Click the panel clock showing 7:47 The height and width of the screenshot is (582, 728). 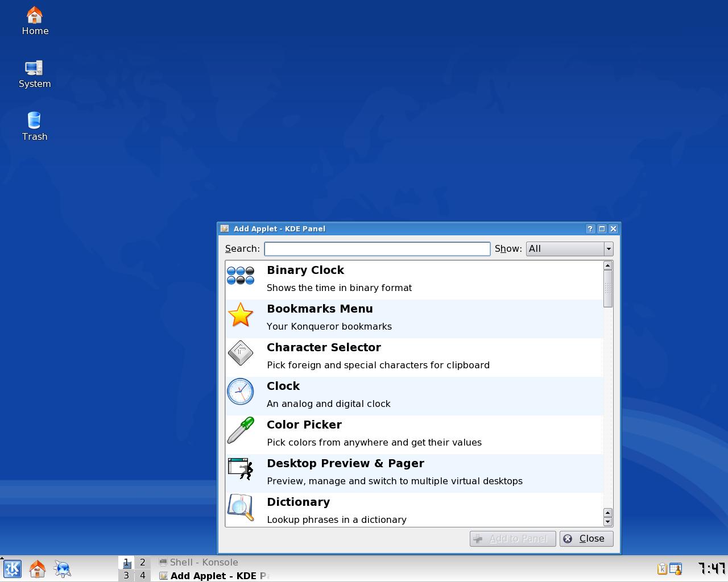(712, 568)
